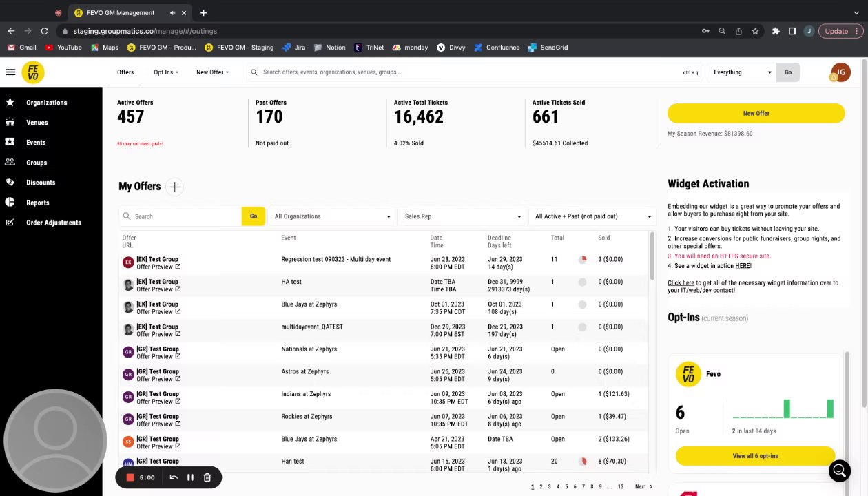Click View all 6 opt-ins button
The width and height of the screenshot is (868, 496).
click(755, 456)
